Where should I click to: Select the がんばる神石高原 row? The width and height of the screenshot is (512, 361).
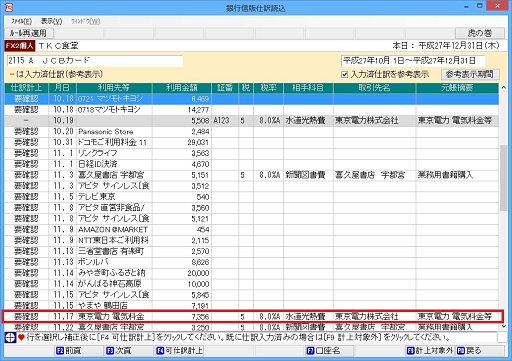(252, 284)
